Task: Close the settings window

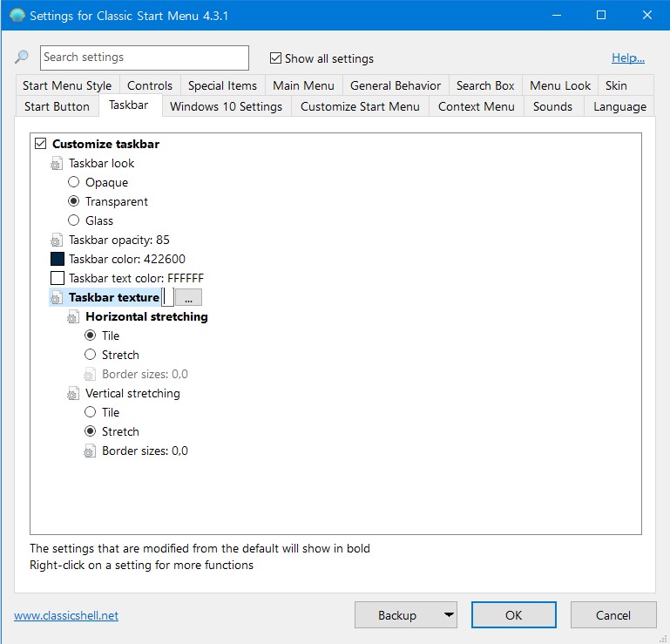Action: point(647,16)
